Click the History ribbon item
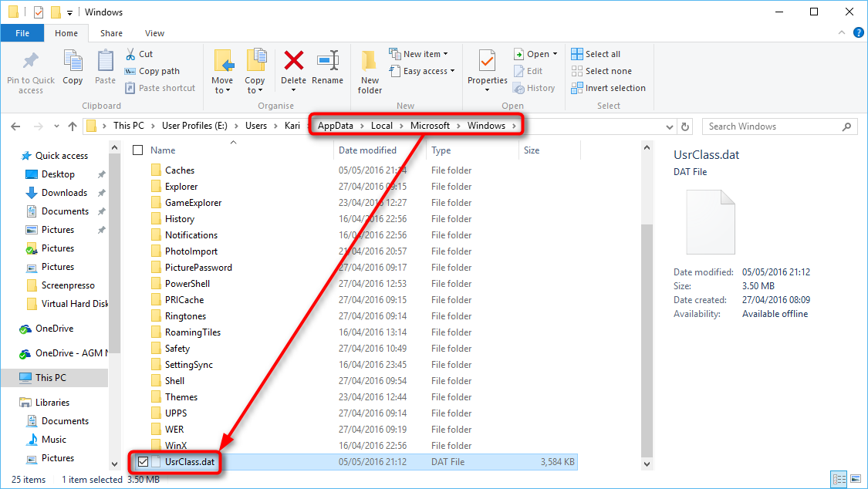This screenshot has height=489, width=868. click(x=534, y=88)
